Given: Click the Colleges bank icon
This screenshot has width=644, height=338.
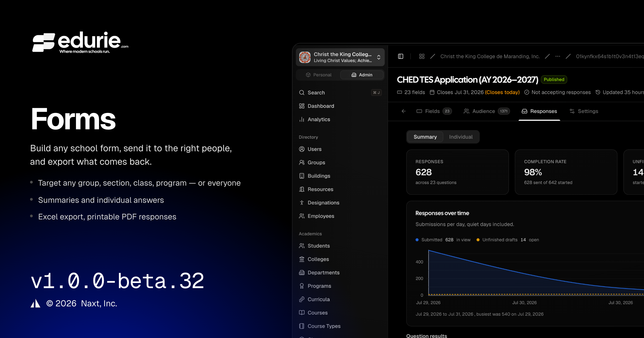Looking at the screenshot, I should pyautogui.click(x=302, y=259).
